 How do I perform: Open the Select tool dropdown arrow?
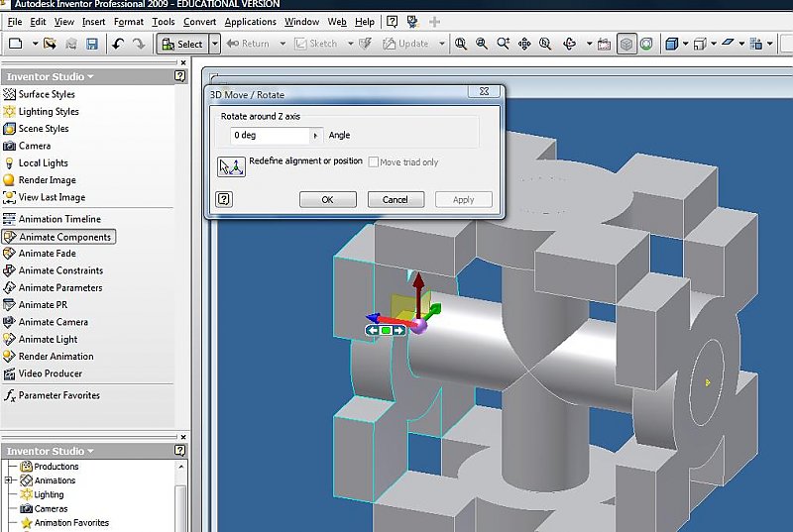pos(215,44)
